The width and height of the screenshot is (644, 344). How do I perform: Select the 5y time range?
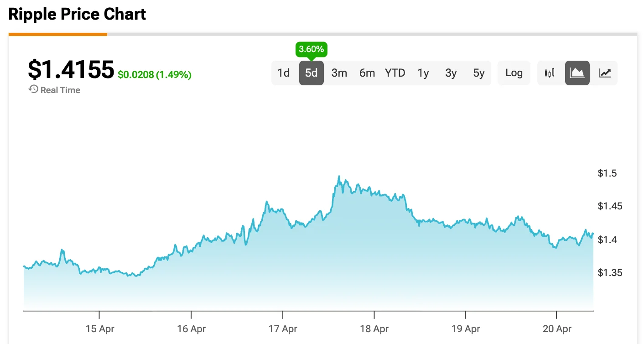pos(479,73)
